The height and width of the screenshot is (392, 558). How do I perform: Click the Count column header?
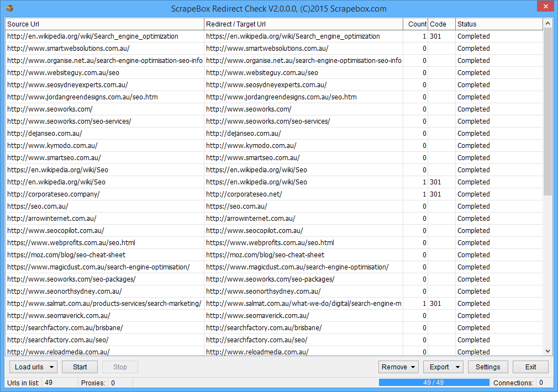coord(416,24)
